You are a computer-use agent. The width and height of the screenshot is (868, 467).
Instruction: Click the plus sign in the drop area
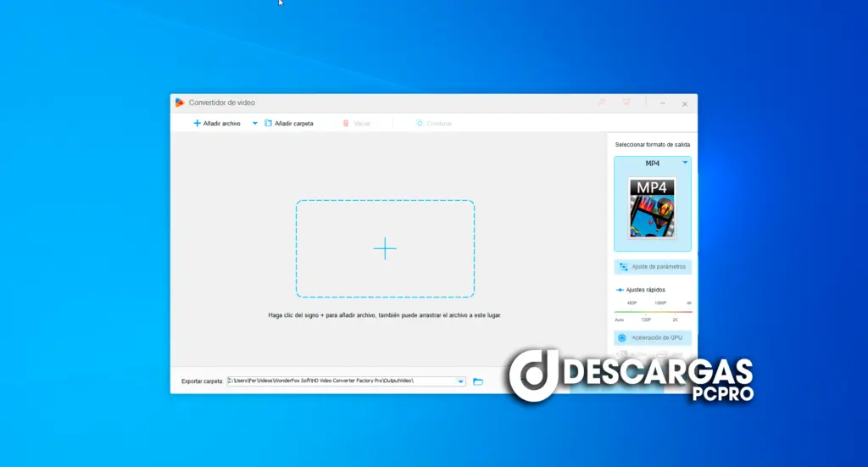[385, 248]
